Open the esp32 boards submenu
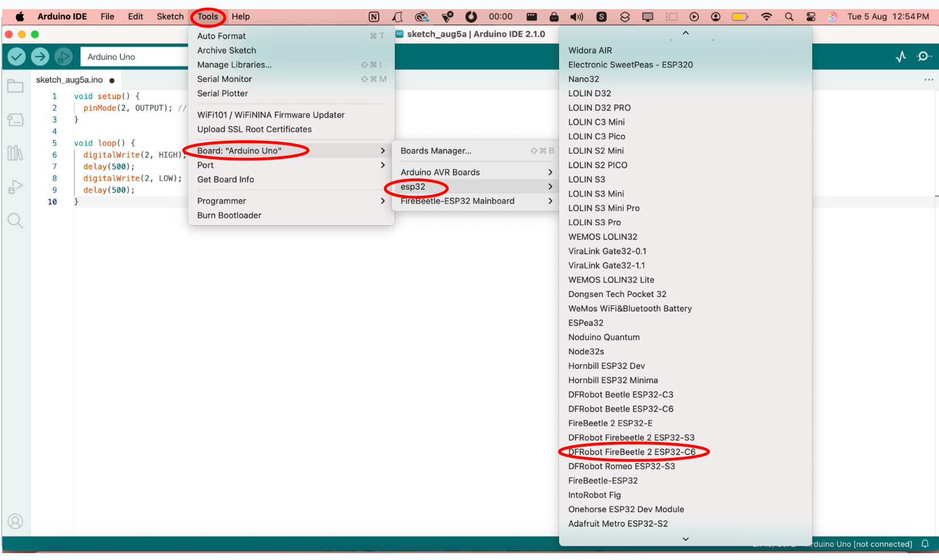Screen dimensions: 939x560 click(x=476, y=186)
